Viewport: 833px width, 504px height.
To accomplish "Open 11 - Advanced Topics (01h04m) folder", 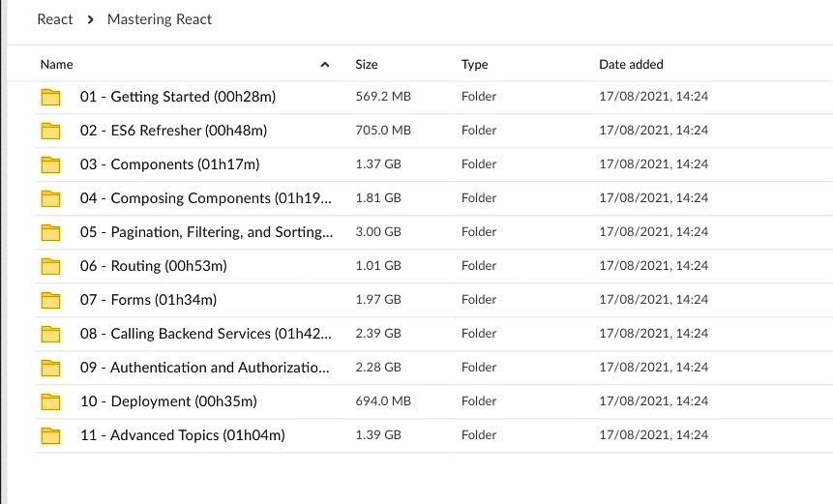I will tap(183, 435).
